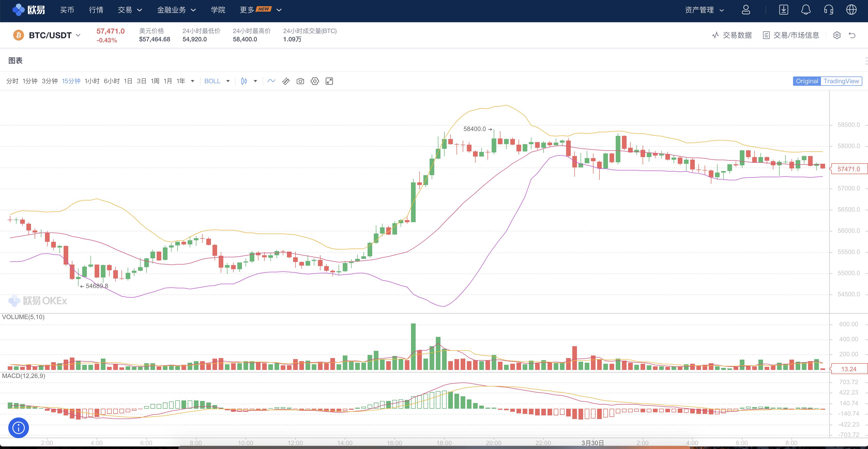The width and height of the screenshot is (868, 449).
Task: Open the notifications bell icon
Action: (806, 10)
